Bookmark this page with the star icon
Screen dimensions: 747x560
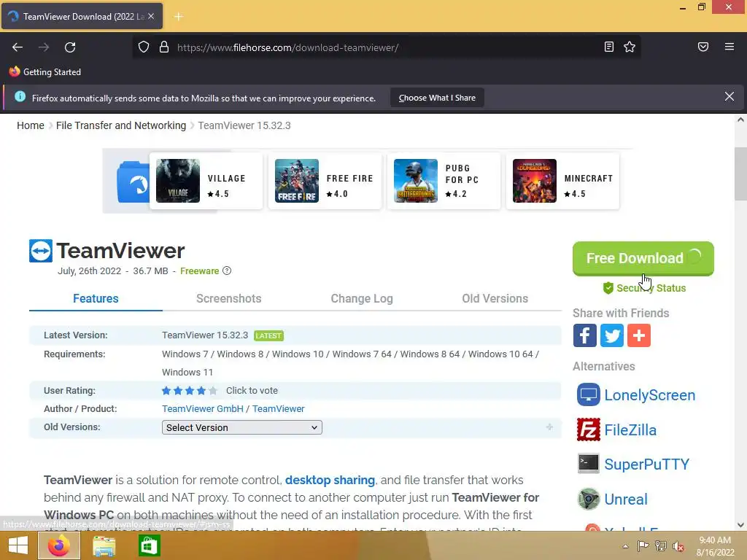click(630, 47)
